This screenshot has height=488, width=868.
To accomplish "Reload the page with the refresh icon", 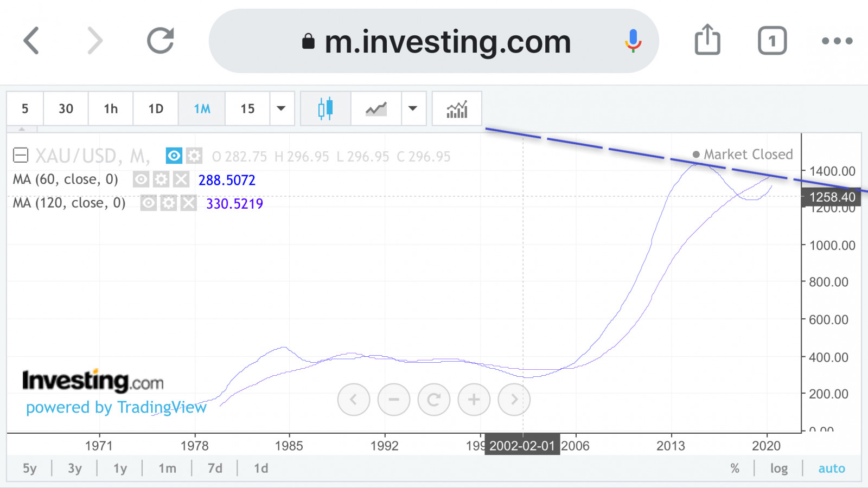I will click(161, 41).
